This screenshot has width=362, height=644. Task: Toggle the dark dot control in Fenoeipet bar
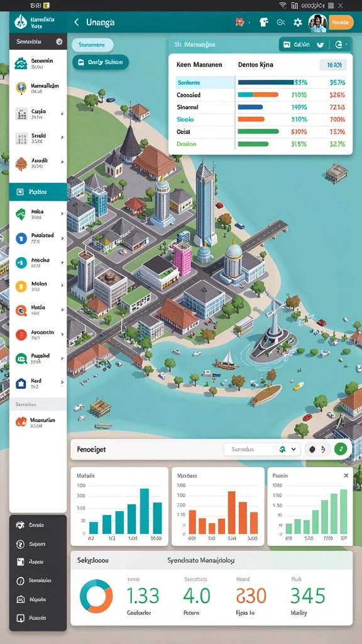[312, 449]
